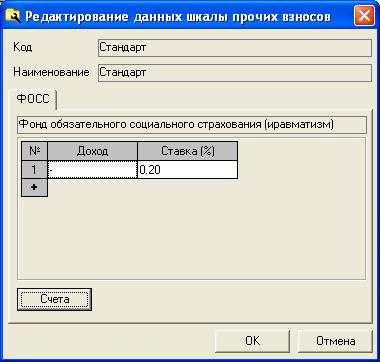Cancel editing with the Отмена button
380x362 pixels.
[335, 341]
